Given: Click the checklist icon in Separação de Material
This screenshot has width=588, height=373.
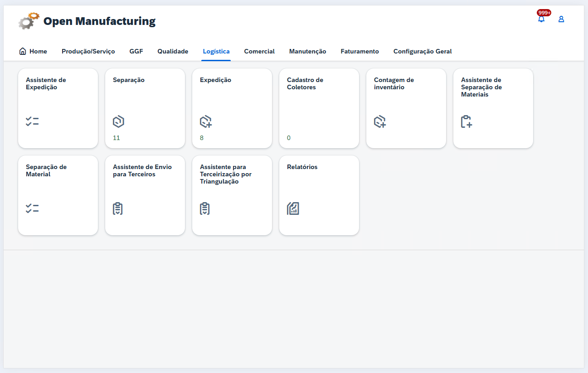Looking at the screenshot, I should tap(32, 208).
